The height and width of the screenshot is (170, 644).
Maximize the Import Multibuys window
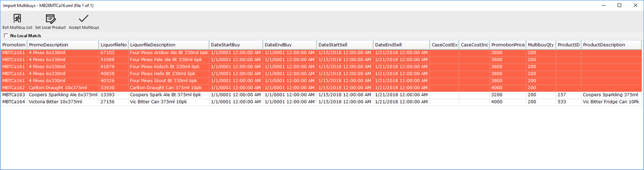(x=619, y=5)
